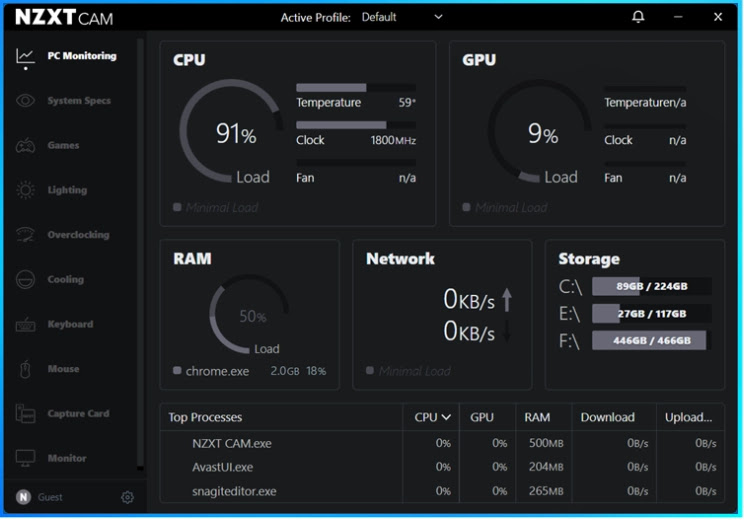The width and height of the screenshot is (744, 520).
Task: Click the System Specs eye icon
Action: [25, 101]
